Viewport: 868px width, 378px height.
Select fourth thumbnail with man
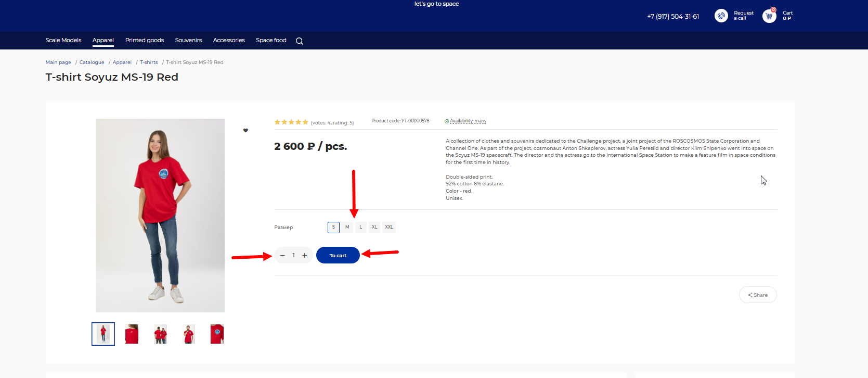[189, 334]
